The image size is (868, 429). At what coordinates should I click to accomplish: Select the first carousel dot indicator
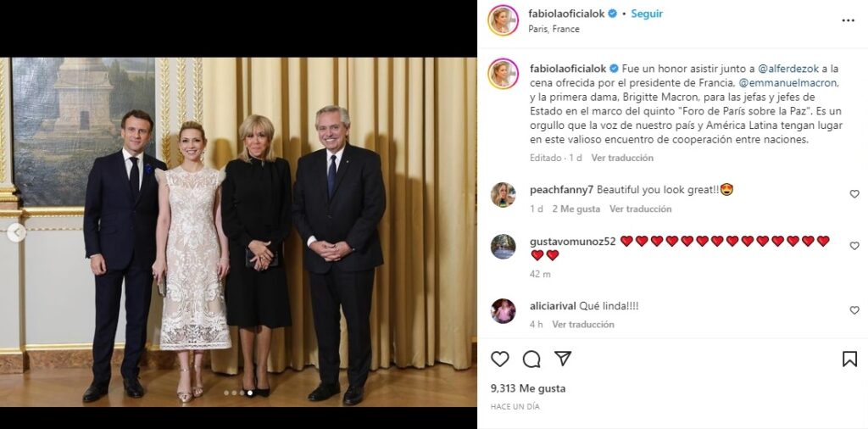pyautogui.click(x=225, y=393)
